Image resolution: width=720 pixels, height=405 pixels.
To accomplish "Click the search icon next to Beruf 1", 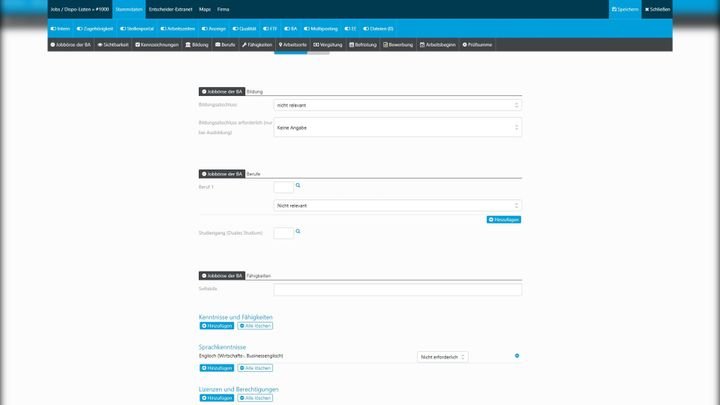I will click(x=298, y=186).
